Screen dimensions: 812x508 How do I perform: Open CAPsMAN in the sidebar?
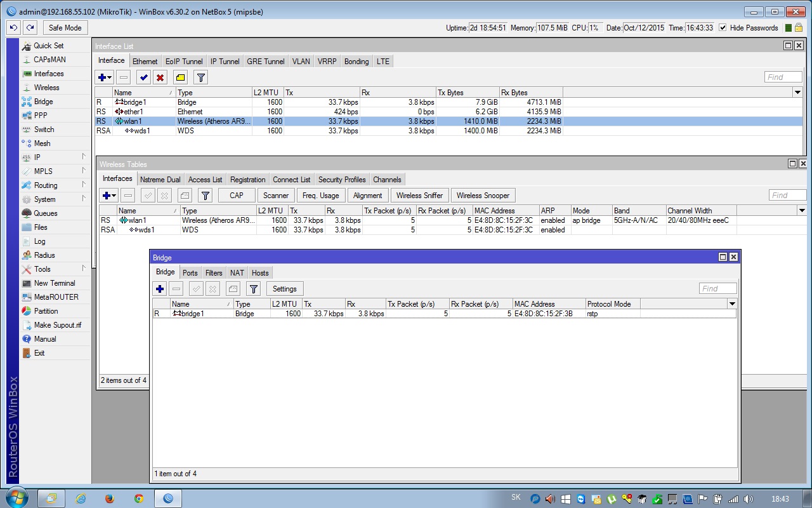[x=49, y=60]
